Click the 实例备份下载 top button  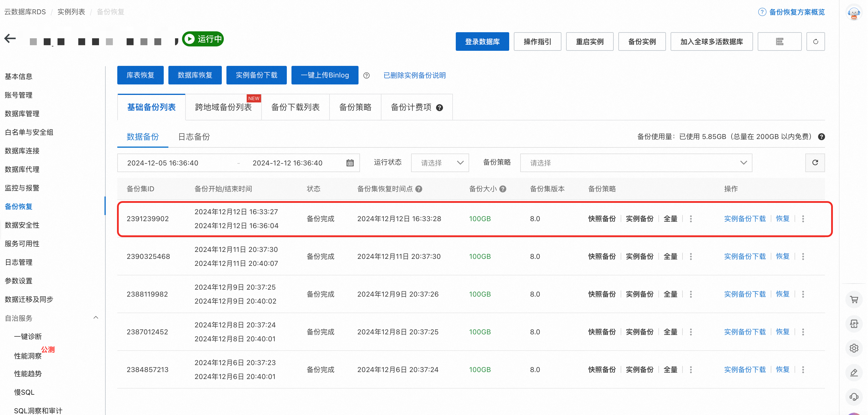[256, 75]
